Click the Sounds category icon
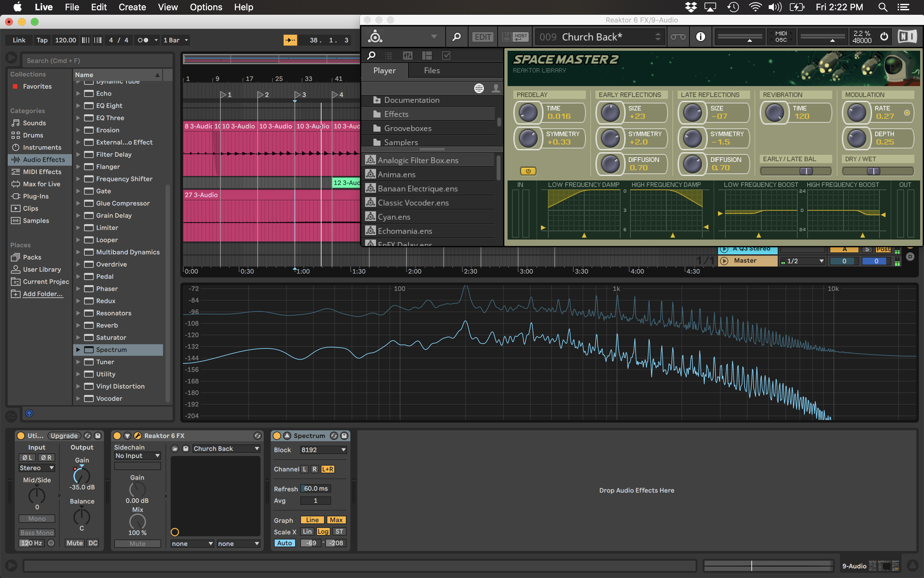924x578 pixels. tap(15, 123)
